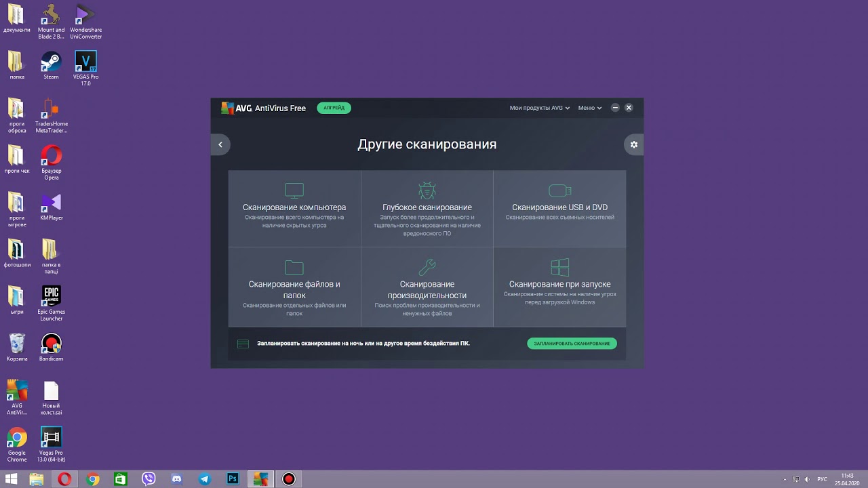
Task: Minimize the AVG window
Action: pyautogui.click(x=615, y=108)
